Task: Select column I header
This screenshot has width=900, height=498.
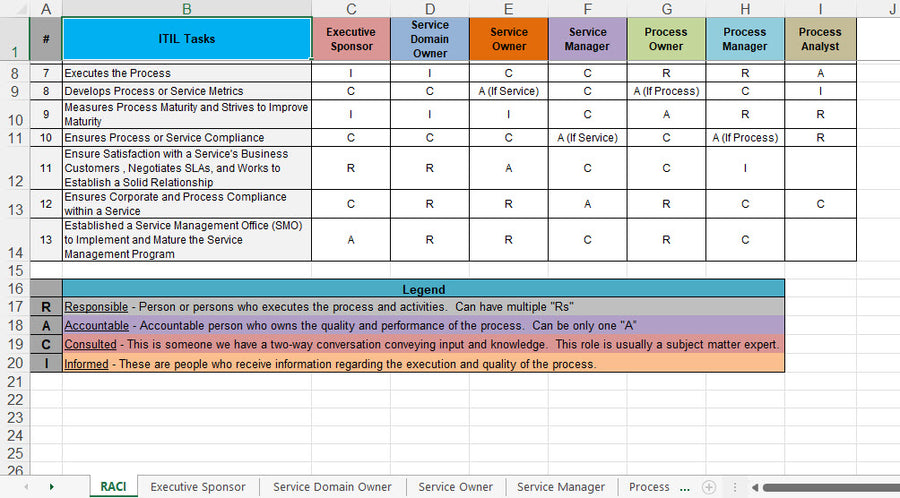Action: [x=820, y=9]
